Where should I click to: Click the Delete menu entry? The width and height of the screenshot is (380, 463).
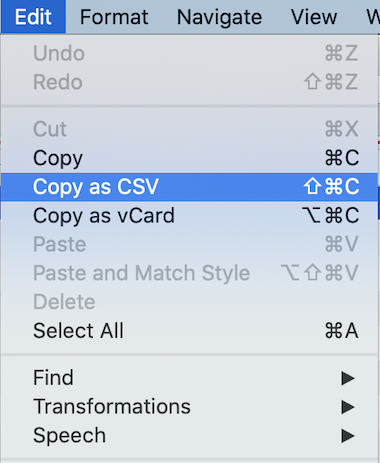point(189,302)
